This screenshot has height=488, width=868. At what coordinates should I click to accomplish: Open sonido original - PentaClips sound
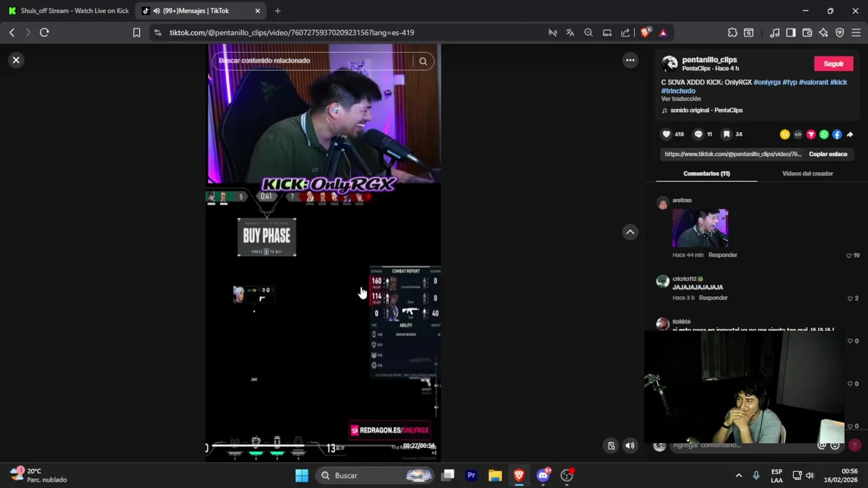(x=706, y=110)
